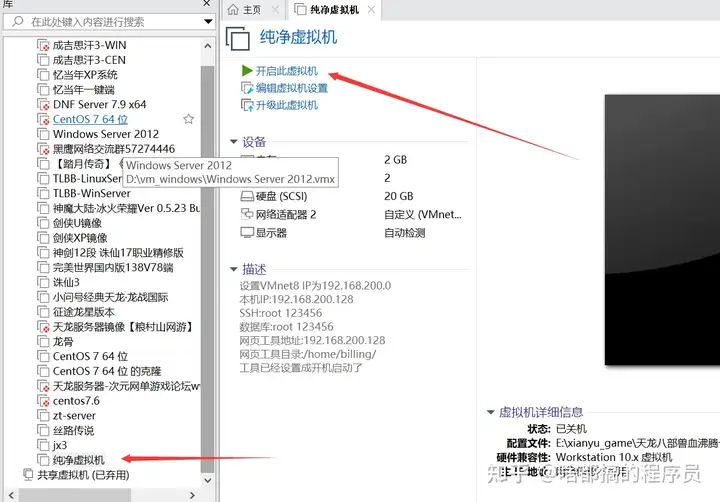
Task: Close the 纯净虚拟机 tab
Action: (371, 9)
